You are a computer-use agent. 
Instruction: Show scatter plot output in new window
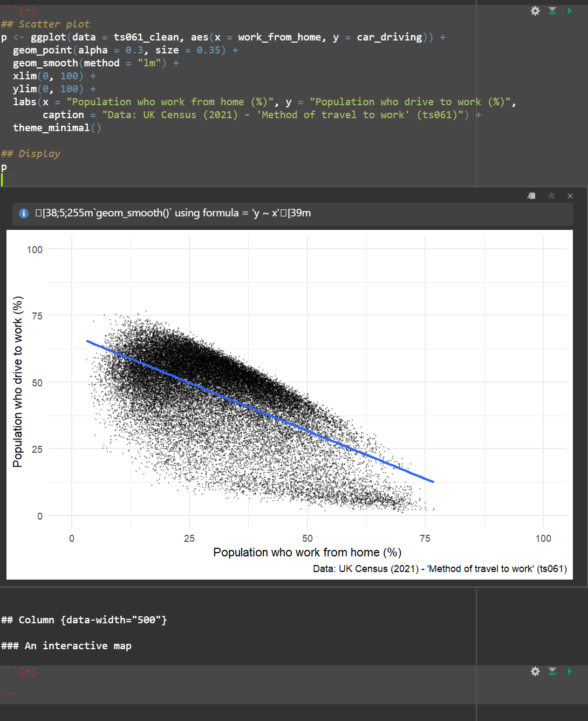531,196
